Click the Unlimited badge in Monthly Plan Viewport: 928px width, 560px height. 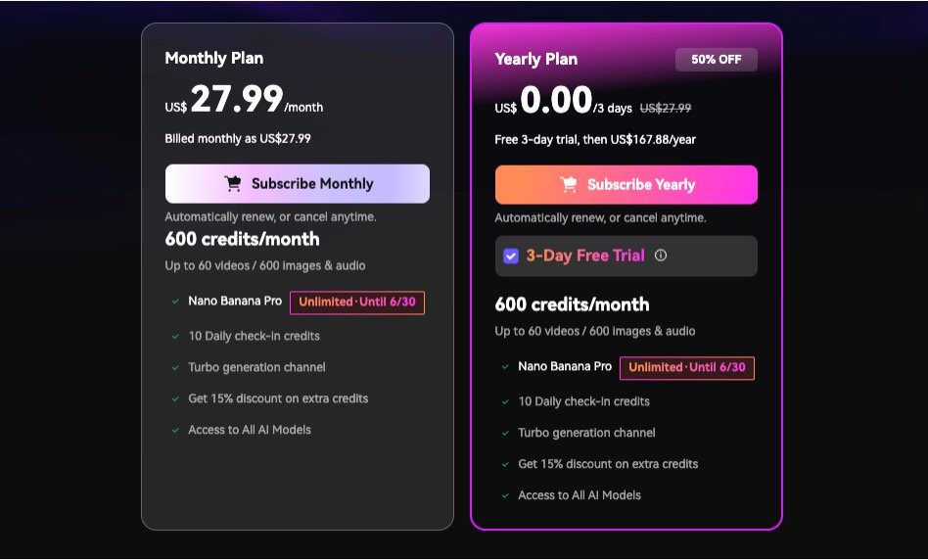pos(357,303)
